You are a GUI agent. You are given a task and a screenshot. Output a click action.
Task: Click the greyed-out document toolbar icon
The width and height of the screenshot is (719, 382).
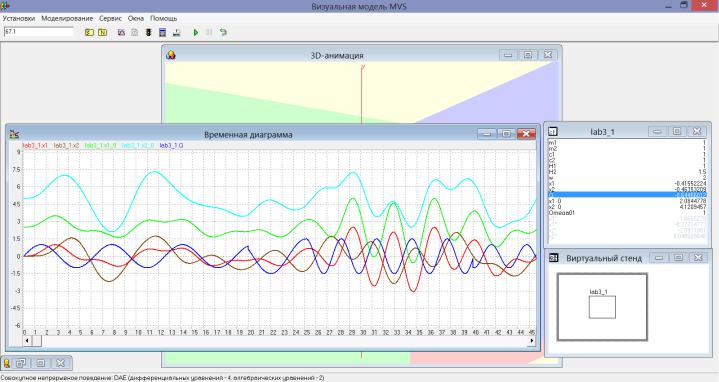(134, 32)
